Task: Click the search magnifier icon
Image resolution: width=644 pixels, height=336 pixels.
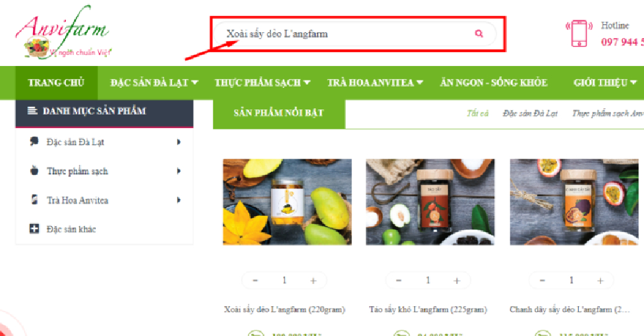Action: coord(479,34)
